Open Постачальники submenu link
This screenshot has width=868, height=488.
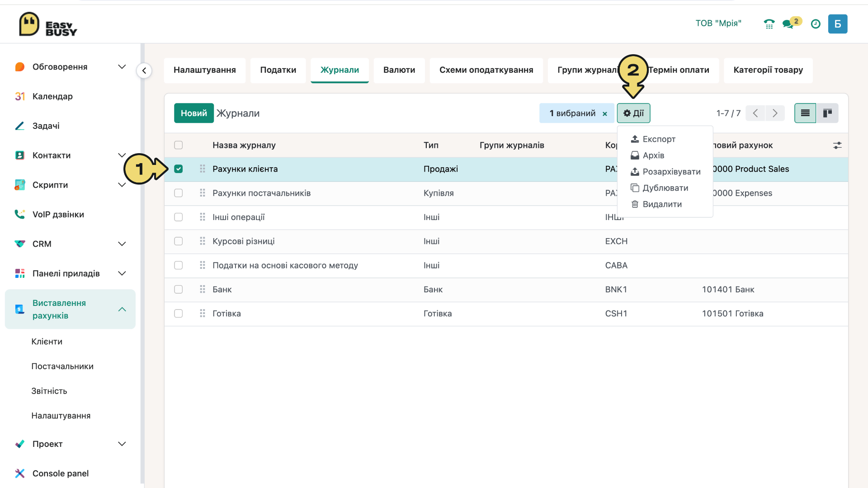click(x=62, y=366)
